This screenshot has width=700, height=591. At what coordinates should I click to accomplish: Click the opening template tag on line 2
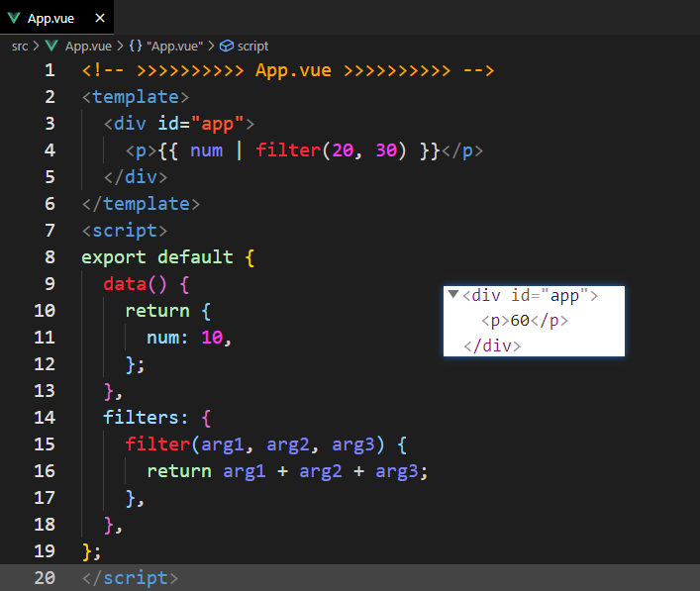click(136, 97)
